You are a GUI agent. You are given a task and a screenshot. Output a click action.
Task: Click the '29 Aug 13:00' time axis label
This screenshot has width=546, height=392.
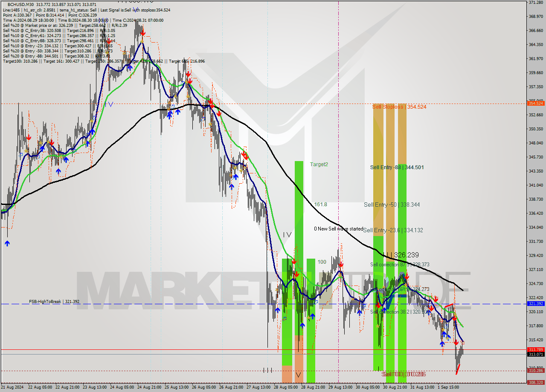click(x=340, y=387)
